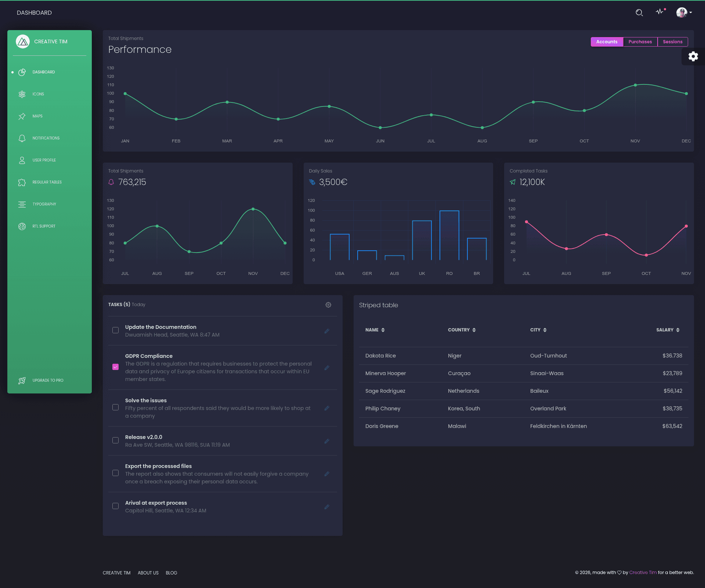Go to Dashboard menu label

pos(44,72)
